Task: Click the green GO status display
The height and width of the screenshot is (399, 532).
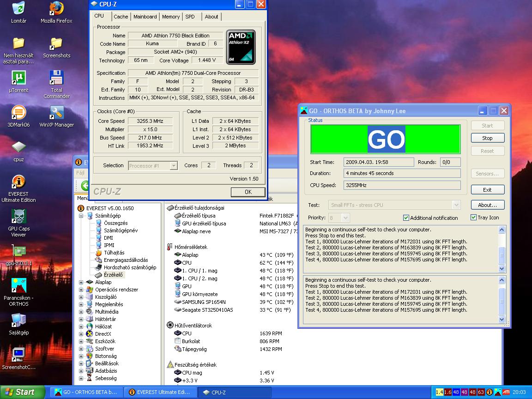Action: 386,139
